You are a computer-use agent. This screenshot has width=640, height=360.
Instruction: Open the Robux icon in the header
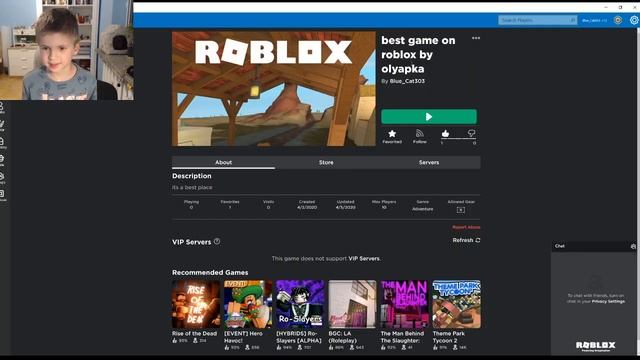[618, 20]
